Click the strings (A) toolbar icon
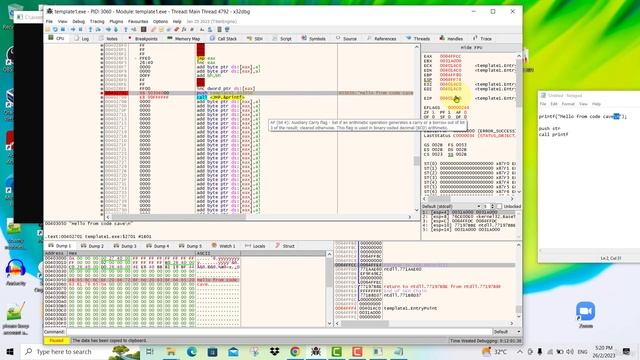The height and width of the screenshot is (360, 640). pyautogui.click(x=202, y=29)
